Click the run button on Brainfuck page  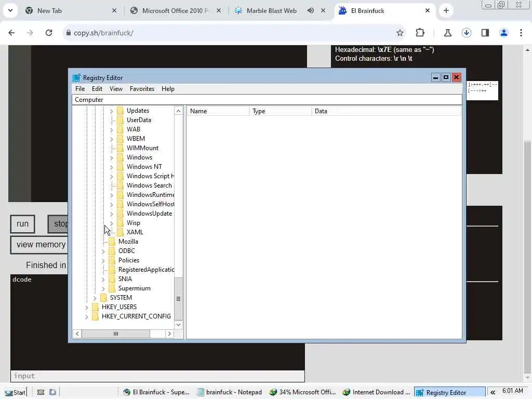(23, 224)
